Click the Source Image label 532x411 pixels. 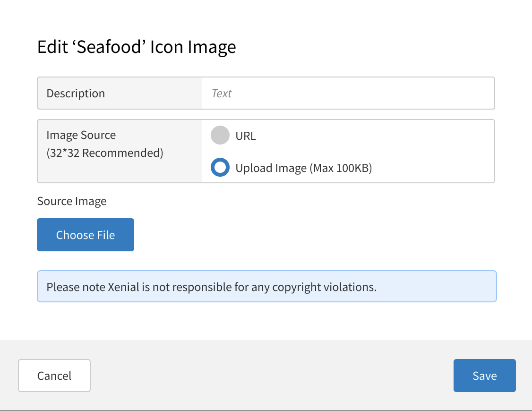point(72,201)
